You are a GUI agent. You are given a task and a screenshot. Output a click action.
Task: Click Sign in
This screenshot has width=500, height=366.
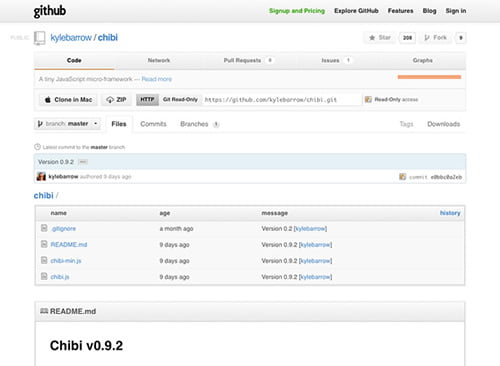[x=456, y=11]
